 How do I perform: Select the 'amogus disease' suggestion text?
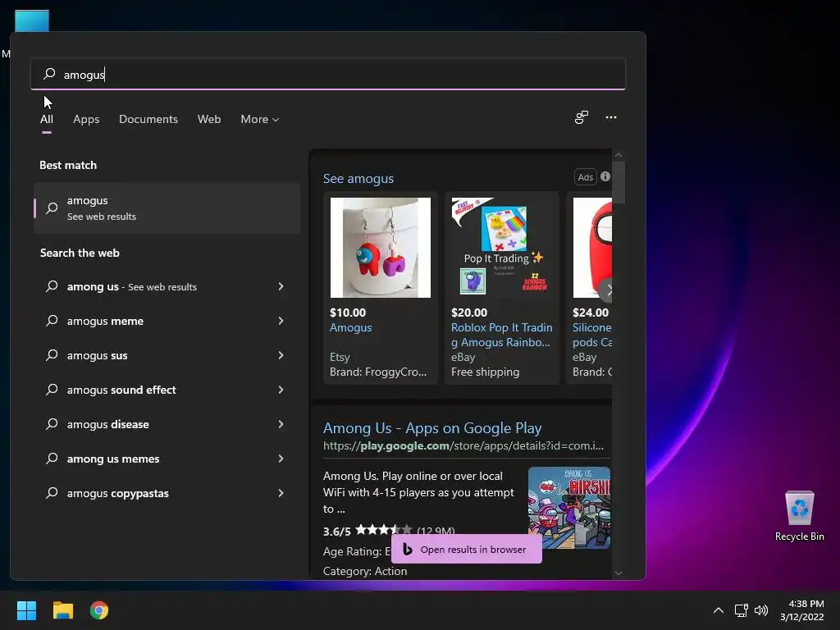(107, 424)
